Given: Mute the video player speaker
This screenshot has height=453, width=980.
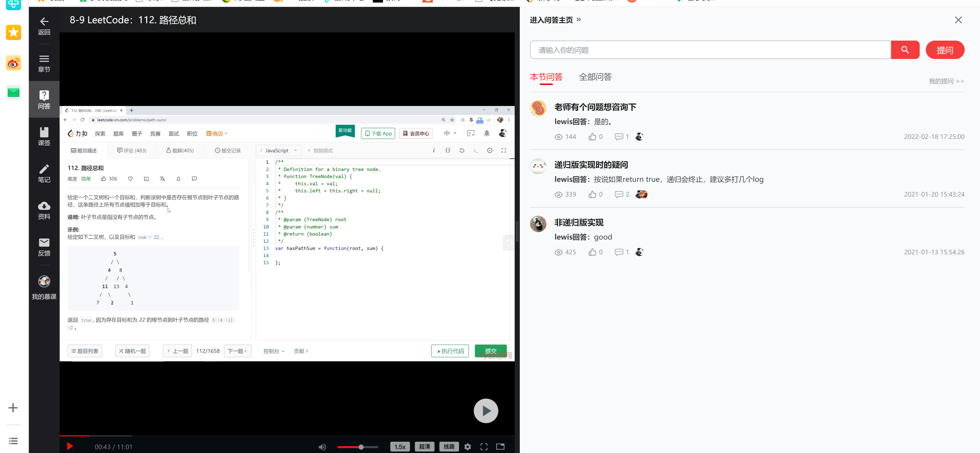Looking at the screenshot, I should click(x=322, y=447).
